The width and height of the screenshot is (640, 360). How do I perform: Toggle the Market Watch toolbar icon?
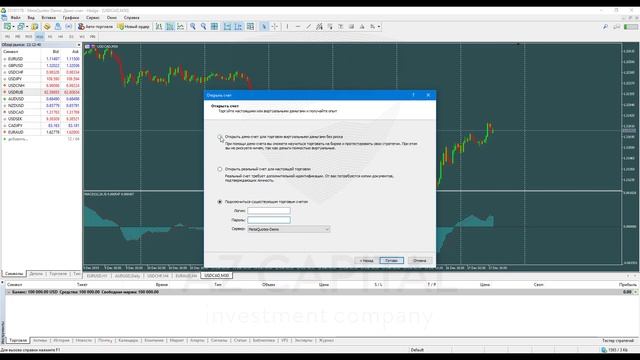click(x=35, y=27)
